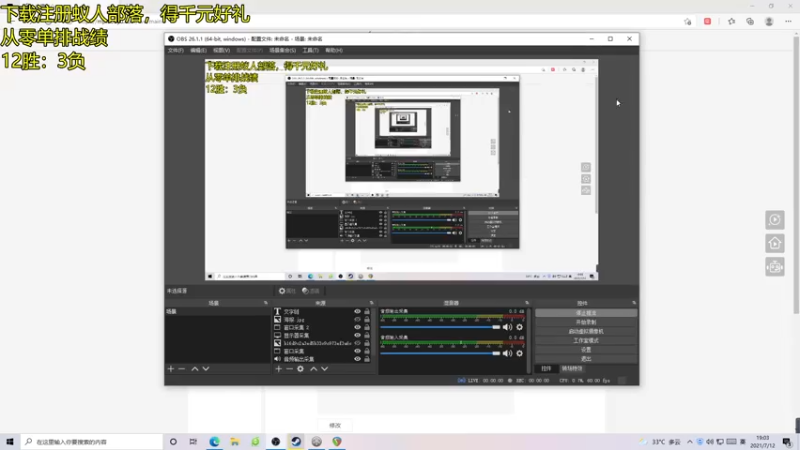Move source down in the Sources list
Screen dimensions: 800x450
pos(324,369)
